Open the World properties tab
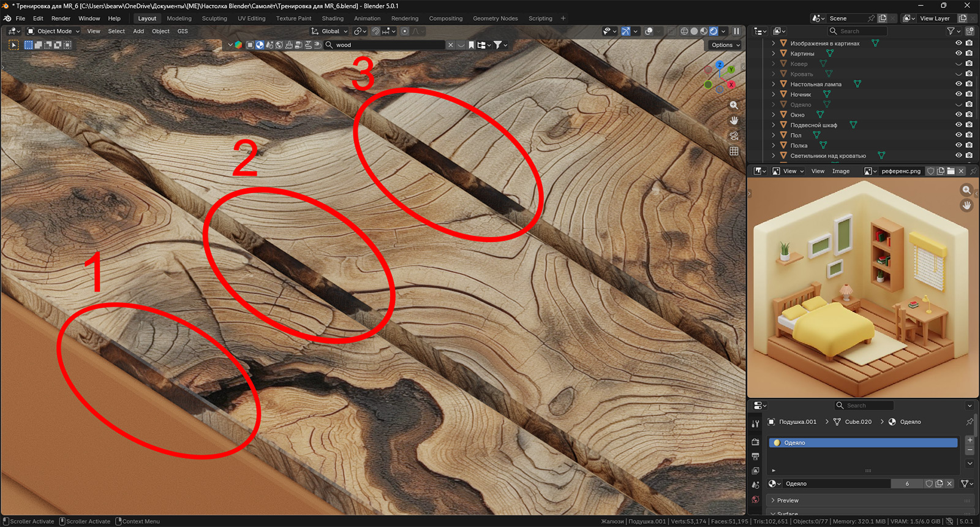The height and width of the screenshot is (527, 980). click(755, 499)
